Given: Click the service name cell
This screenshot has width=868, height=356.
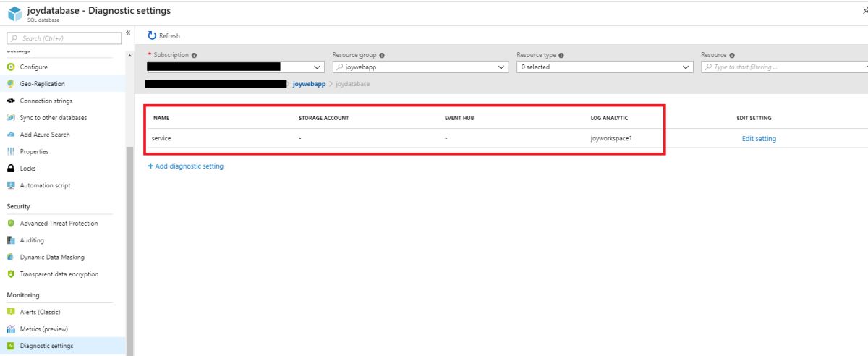Looking at the screenshot, I should (161, 138).
